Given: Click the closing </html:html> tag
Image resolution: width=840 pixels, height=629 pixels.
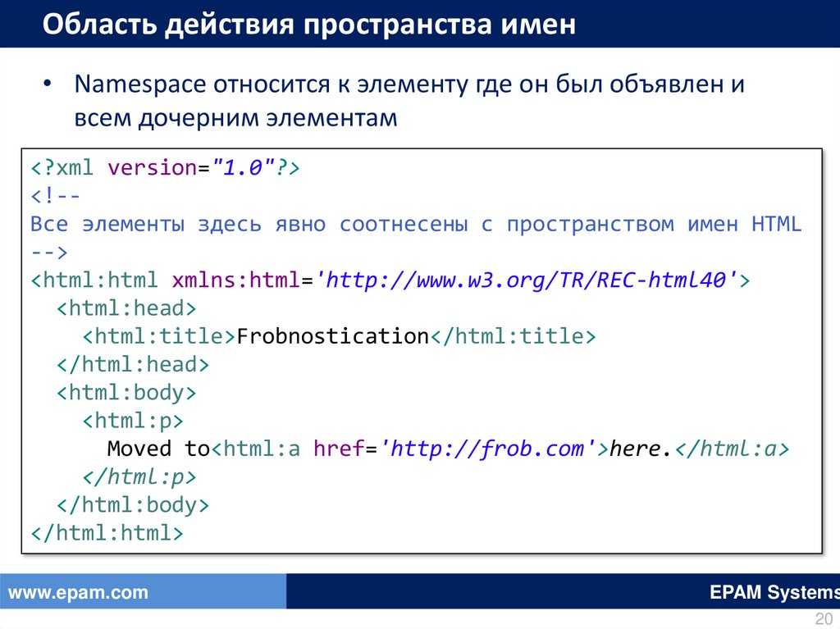Looking at the screenshot, I should tap(107, 532).
